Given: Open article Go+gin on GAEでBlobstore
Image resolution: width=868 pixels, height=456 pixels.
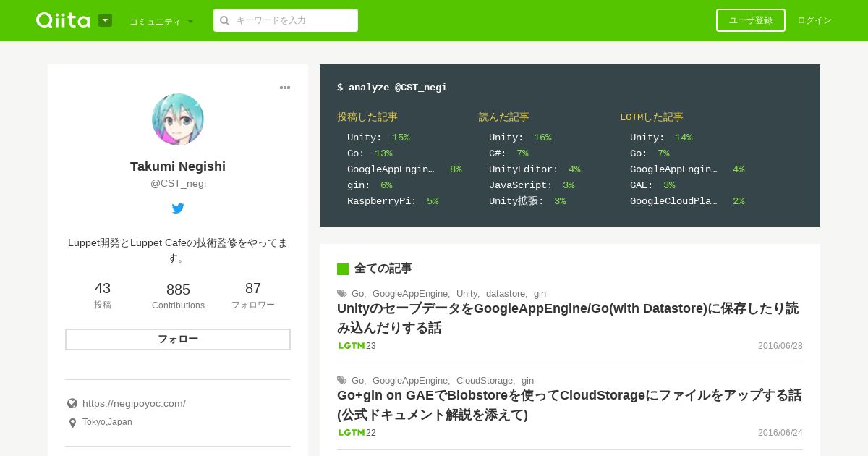Looking at the screenshot, I should click(569, 405).
